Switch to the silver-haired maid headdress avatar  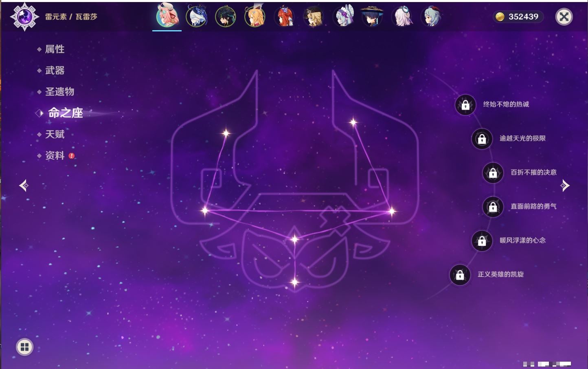pyautogui.click(x=343, y=17)
